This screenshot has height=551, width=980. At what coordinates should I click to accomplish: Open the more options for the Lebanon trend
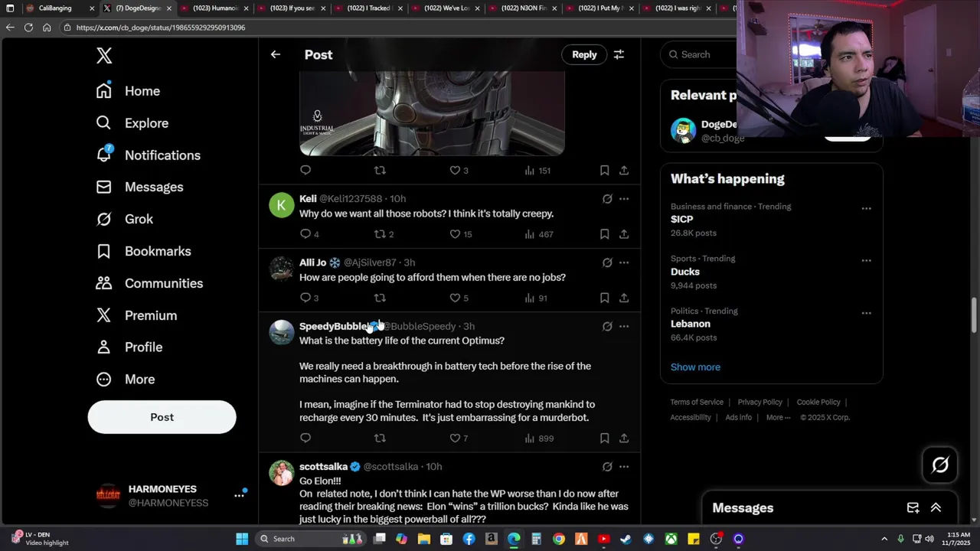(866, 313)
